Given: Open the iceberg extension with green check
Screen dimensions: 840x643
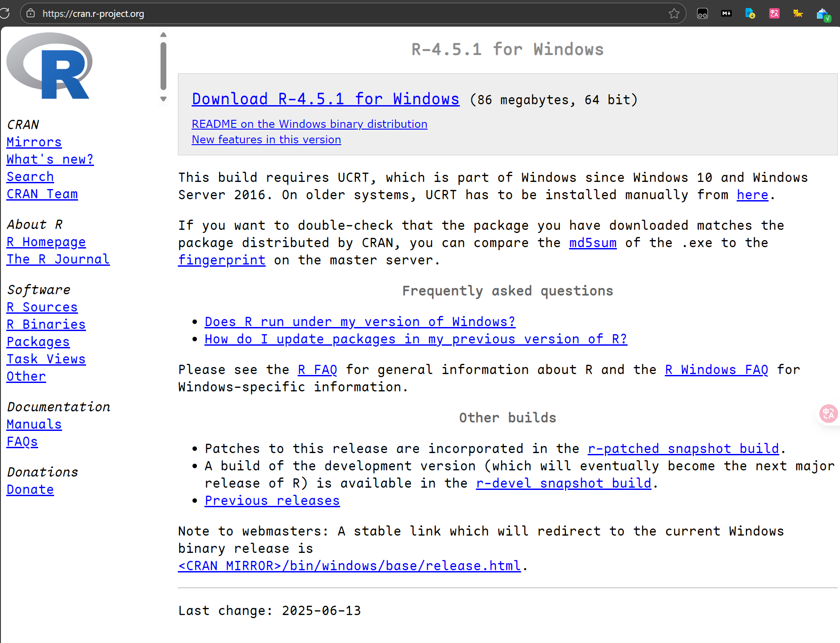Looking at the screenshot, I should click(824, 15).
